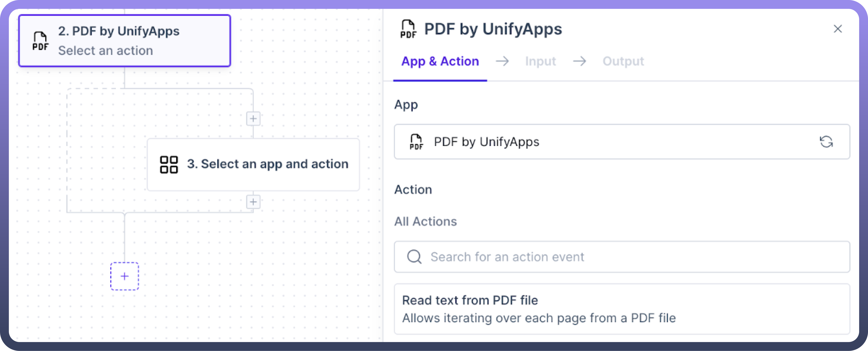Image resolution: width=868 pixels, height=351 pixels.
Task: Click the plus icon below step 3
Action: point(253,202)
